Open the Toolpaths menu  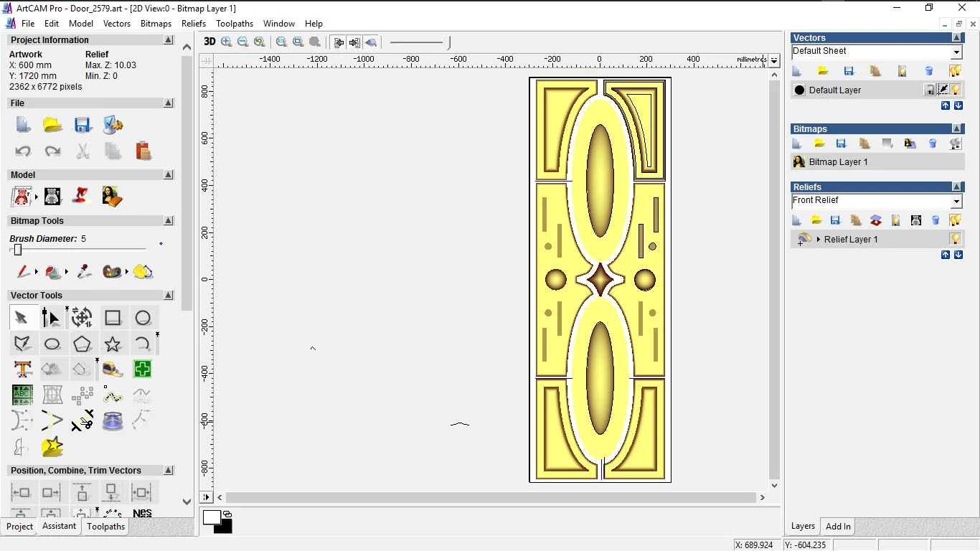(235, 24)
